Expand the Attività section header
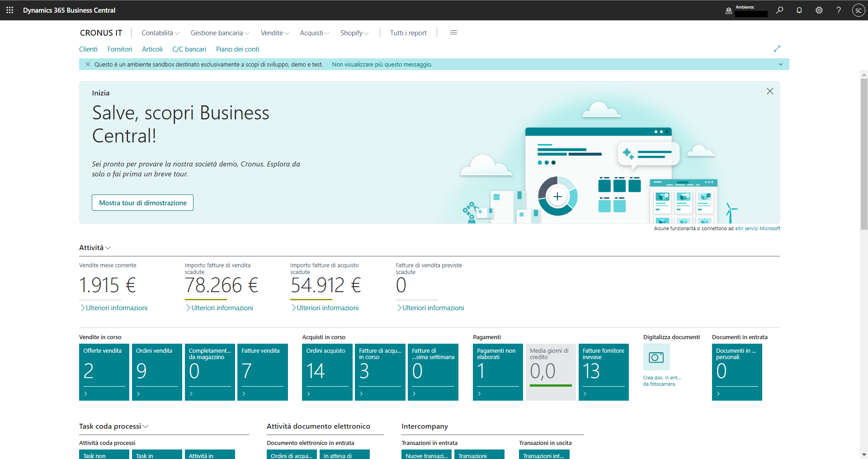Viewport: 868px width, 459px height. click(95, 247)
